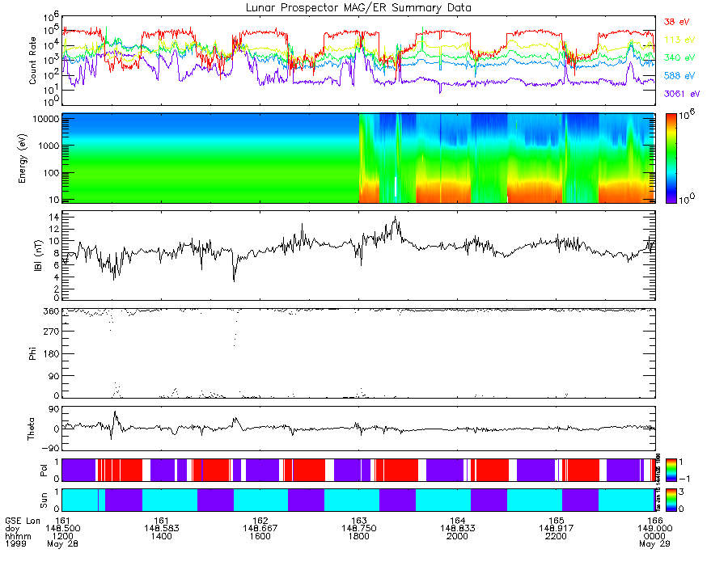Click the 'Energy (eV)' axis label
The width and height of the screenshot is (728, 566).
[x=22, y=158]
